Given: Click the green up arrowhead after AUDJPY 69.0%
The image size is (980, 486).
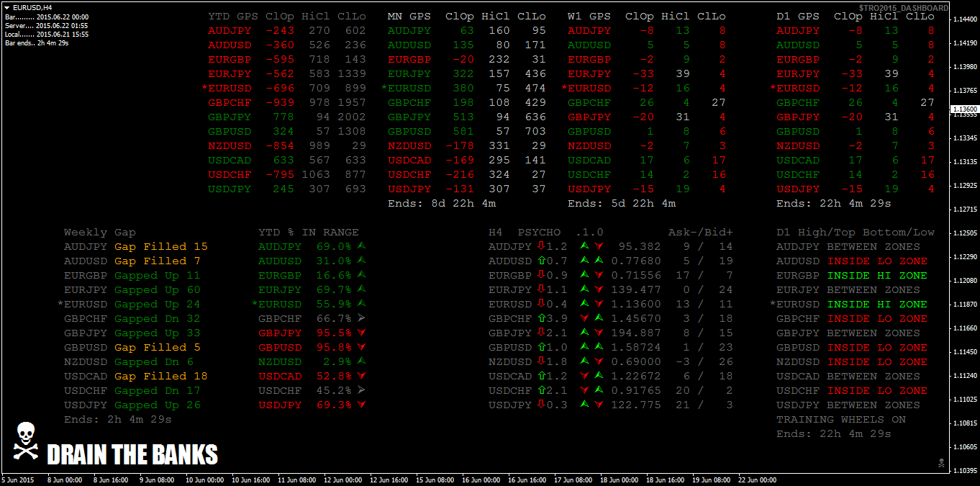Looking at the screenshot, I should click(361, 246).
